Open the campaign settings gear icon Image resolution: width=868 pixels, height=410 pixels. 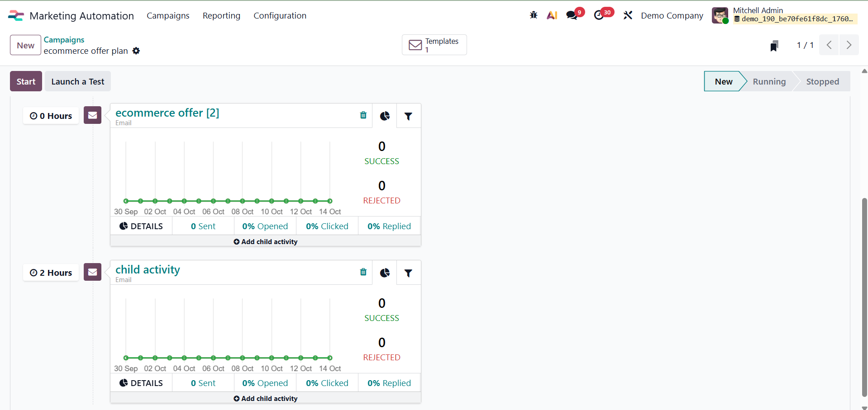(x=136, y=51)
